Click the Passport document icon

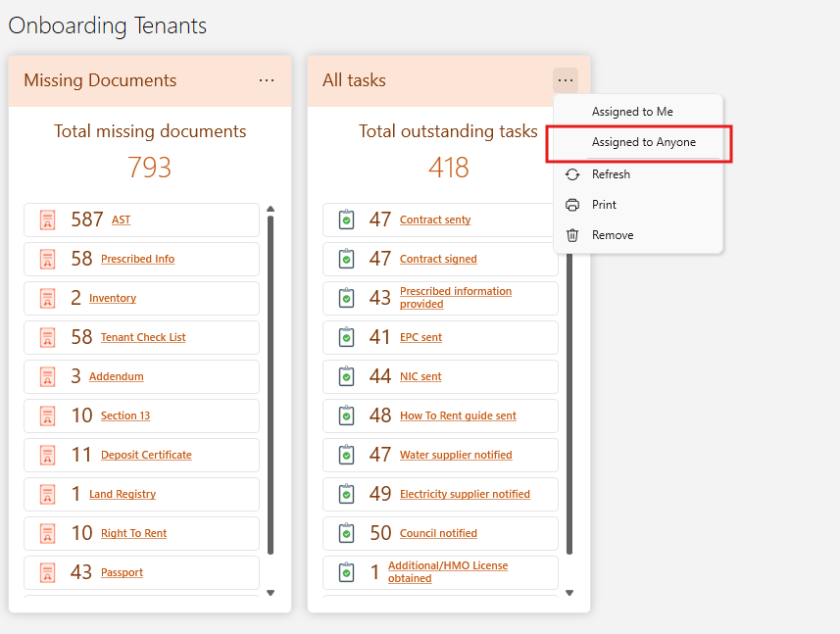[47, 572]
